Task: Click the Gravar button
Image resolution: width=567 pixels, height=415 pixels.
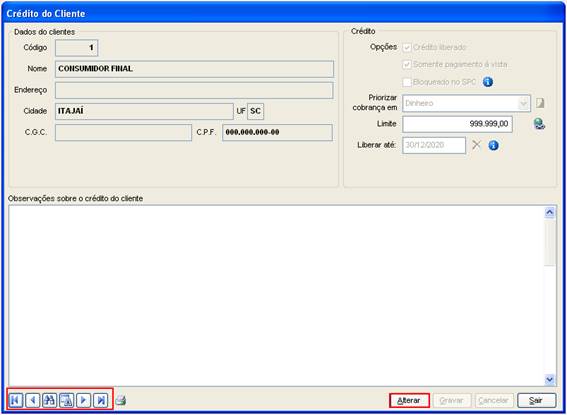Action: pos(452,401)
